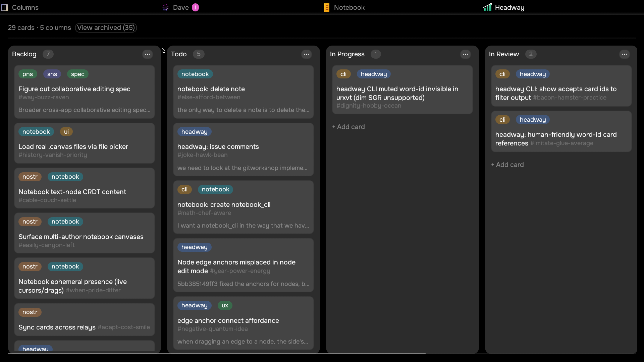Click the sns tag in Backlog
Image resolution: width=644 pixels, height=362 pixels.
click(x=52, y=74)
